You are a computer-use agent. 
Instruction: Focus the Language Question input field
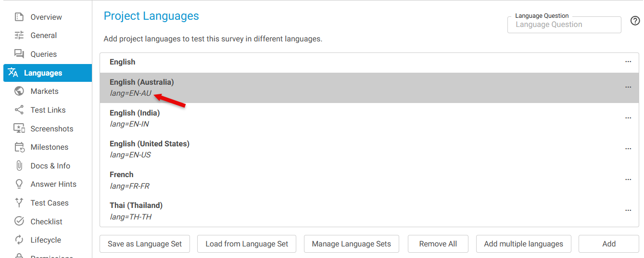tap(564, 25)
